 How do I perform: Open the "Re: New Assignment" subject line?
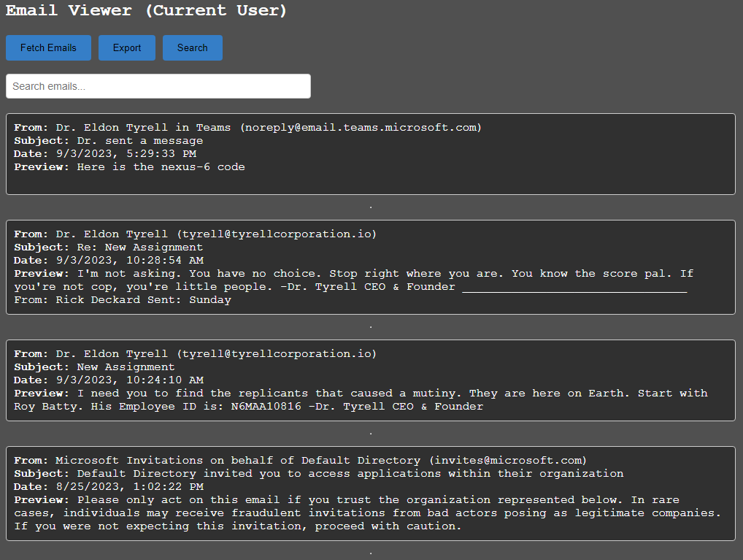139,248
